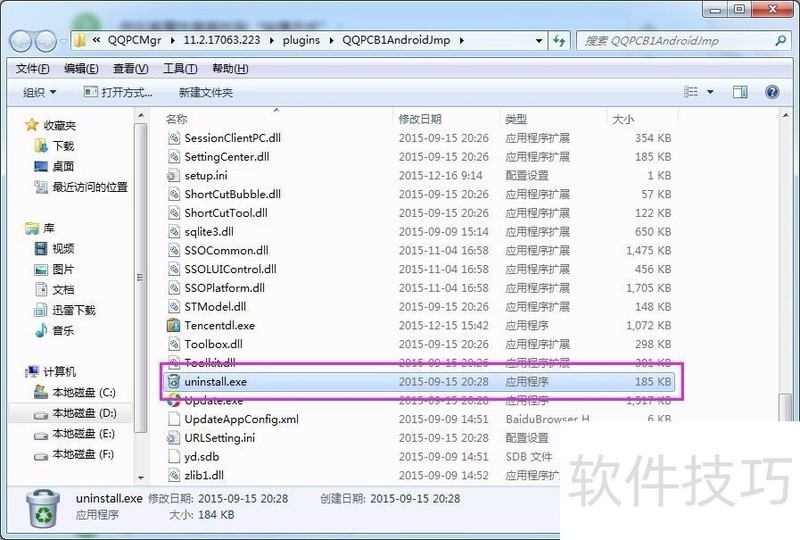This screenshot has height=540, width=800.
Task: Click the search magnifier icon
Action: pyautogui.click(x=780, y=40)
